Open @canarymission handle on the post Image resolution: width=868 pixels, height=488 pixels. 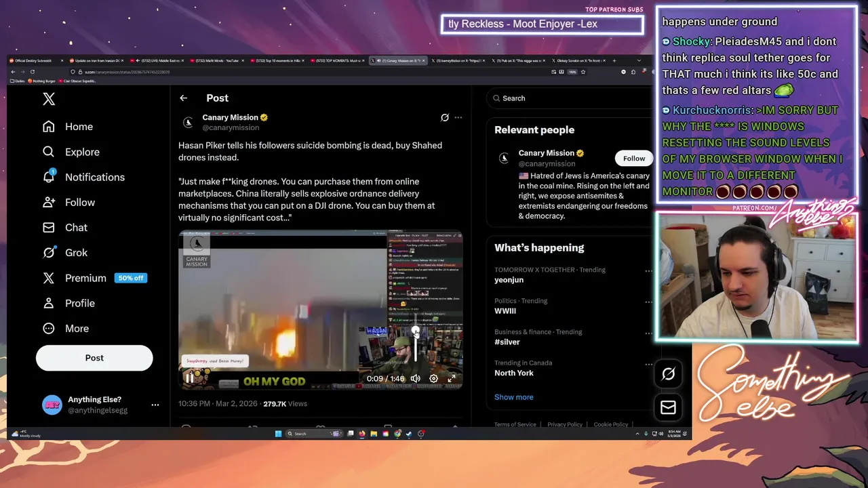pyautogui.click(x=231, y=127)
